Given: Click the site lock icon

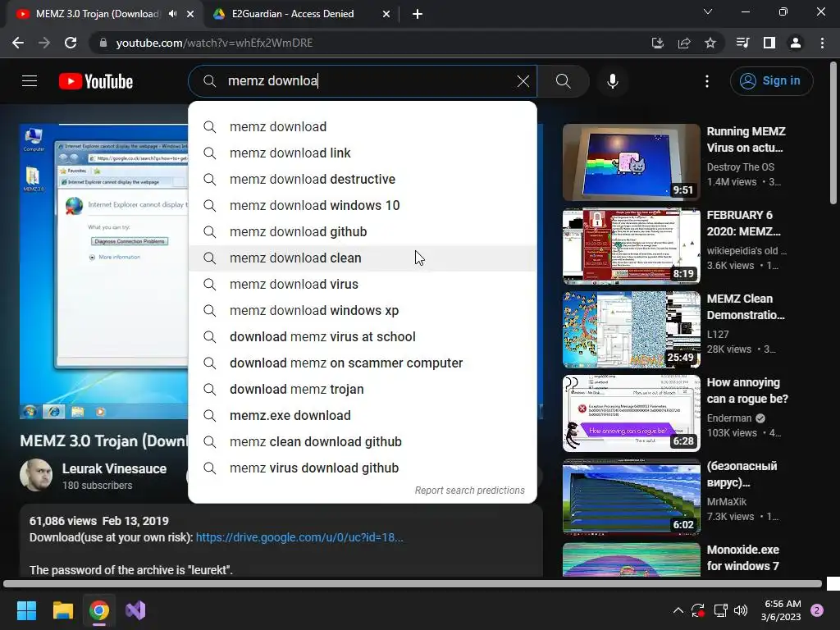Looking at the screenshot, I should pyautogui.click(x=103, y=43).
